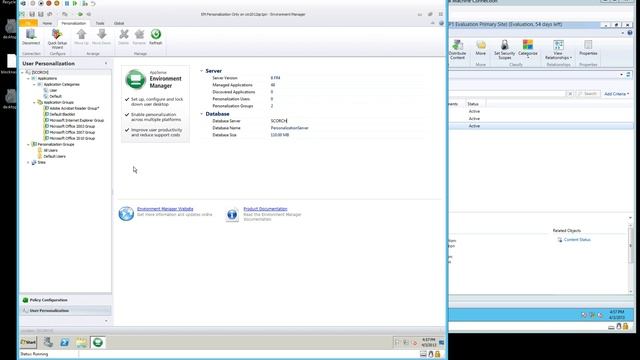
Task: Click the Revert VM toolbar icon
Action: click(x=93, y=3)
